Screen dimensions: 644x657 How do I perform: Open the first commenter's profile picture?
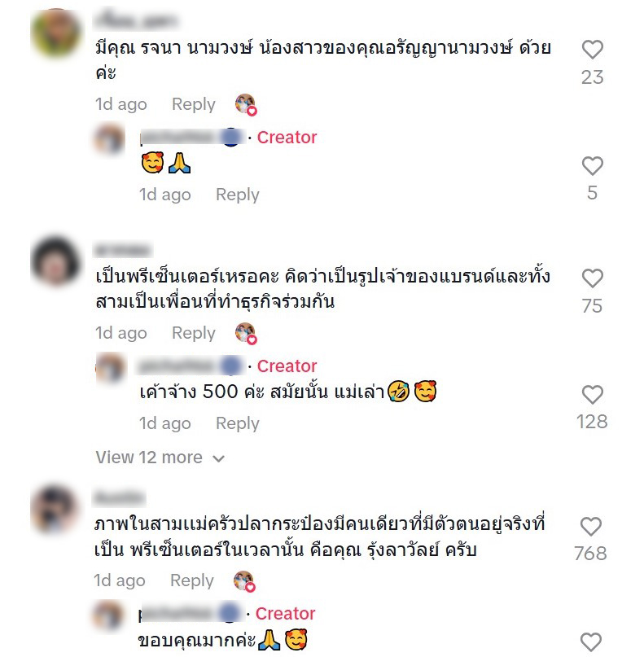pos(55,33)
